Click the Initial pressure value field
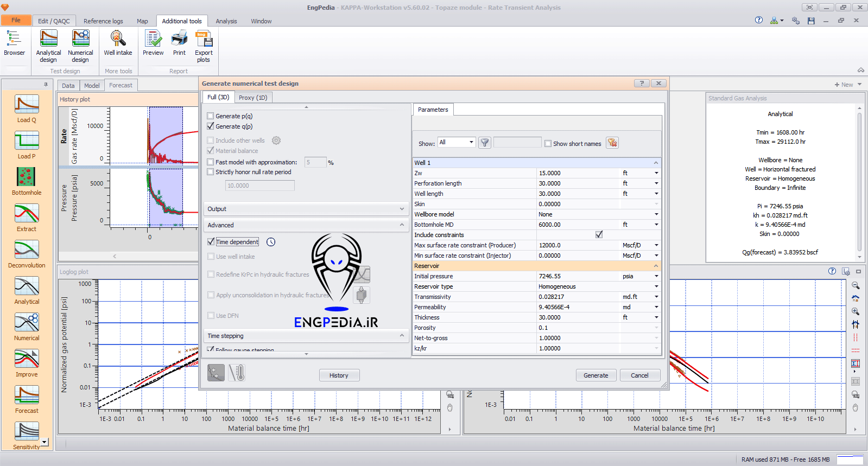 click(x=578, y=276)
